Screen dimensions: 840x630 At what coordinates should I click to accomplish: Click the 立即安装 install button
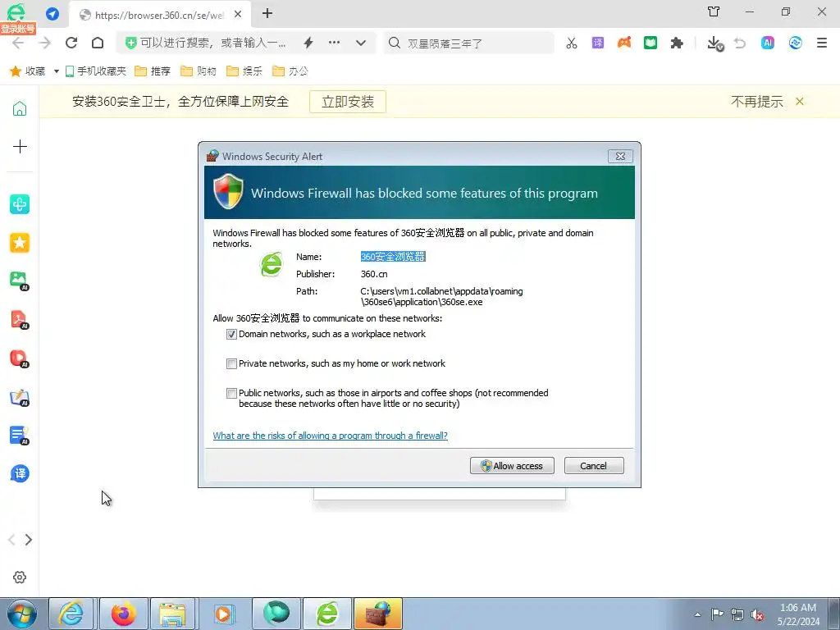348,102
